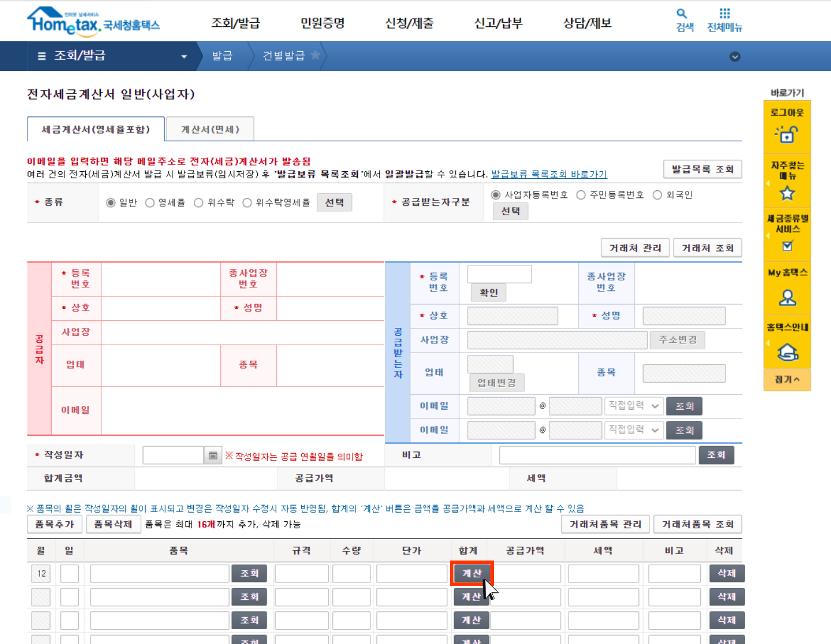Click the 품목추가 button
Viewport: 831px width, 644px height.
[x=54, y=524]
